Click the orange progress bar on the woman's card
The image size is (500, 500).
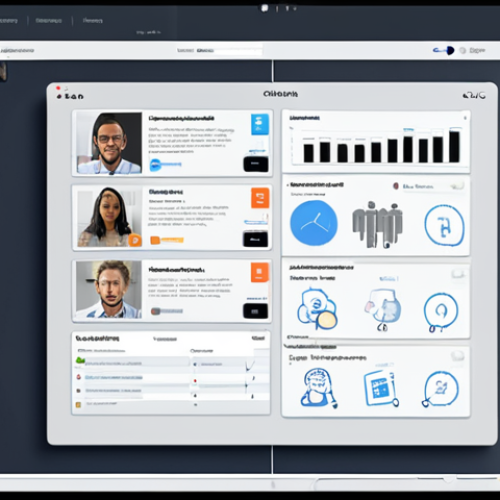coord(167,240)
